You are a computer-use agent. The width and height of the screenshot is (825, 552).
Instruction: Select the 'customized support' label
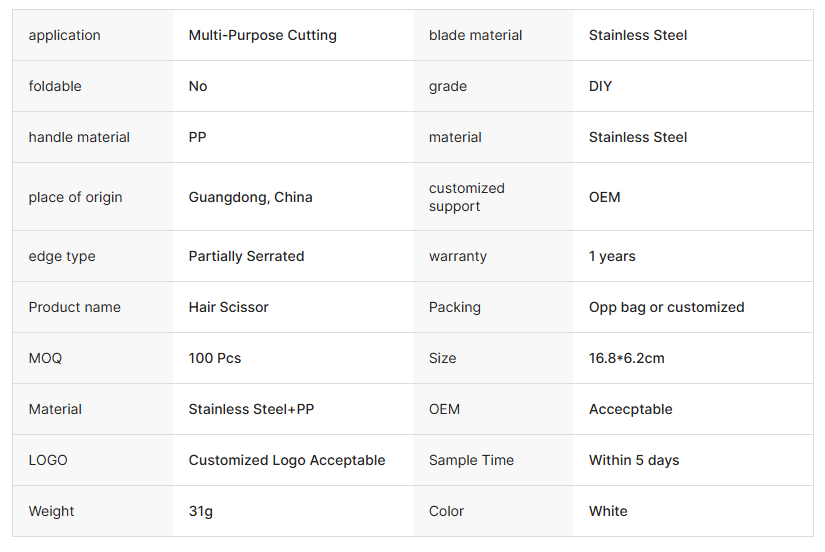[467, 197]
